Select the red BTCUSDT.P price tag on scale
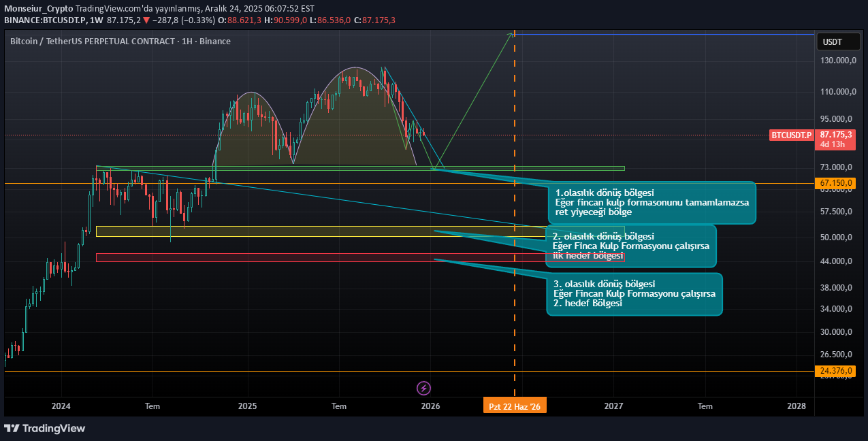 click(x=791, y=135)
